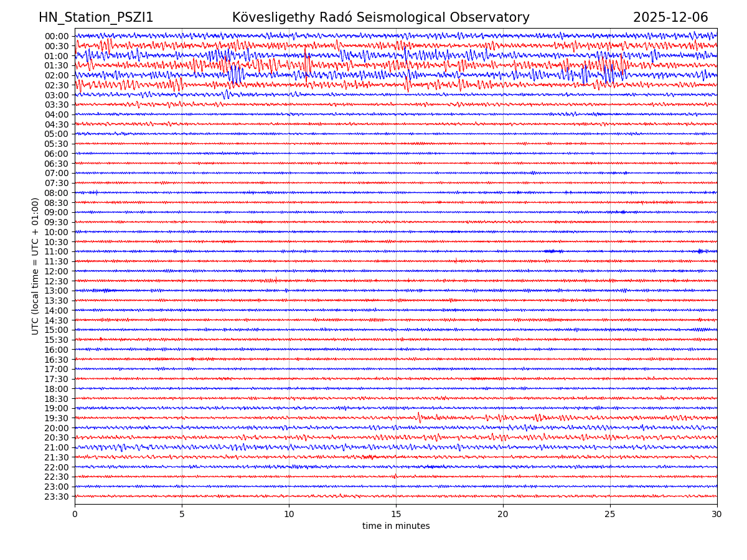Viewport: 747px width, 560px height.
Task: Click the 0 minute x-axis tick label
Action: [75, 514]
